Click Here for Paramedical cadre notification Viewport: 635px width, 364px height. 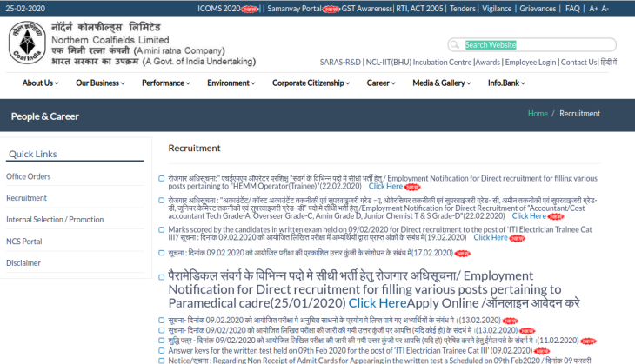(x=378, y=303)
